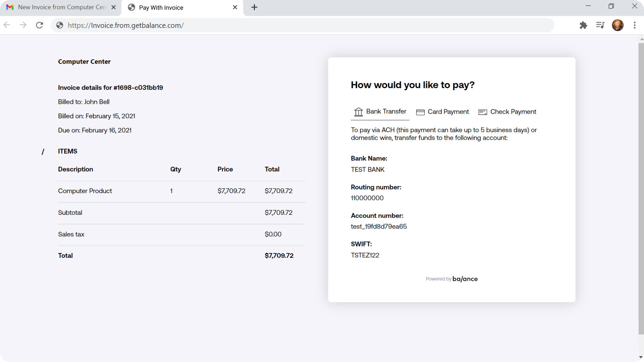The image size is (644, 362).
Task: Open the browser extensions puzzle icon
Action: 584,25
